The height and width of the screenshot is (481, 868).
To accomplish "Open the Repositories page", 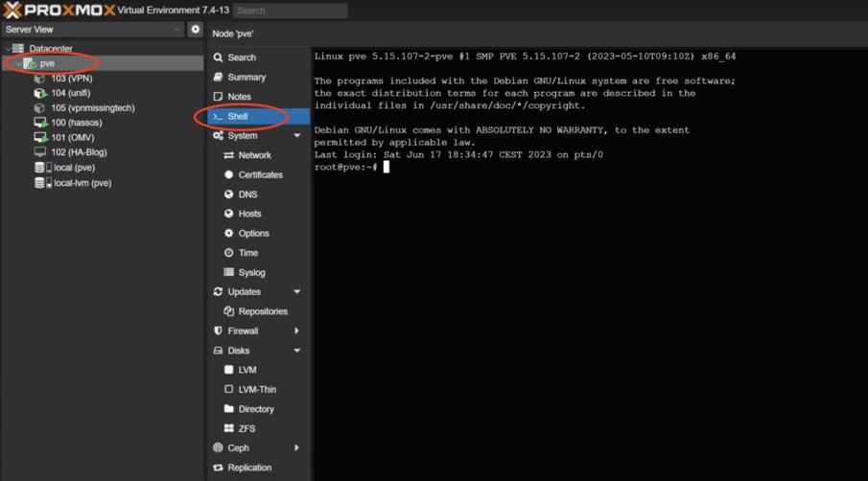I will coord(262,311).
